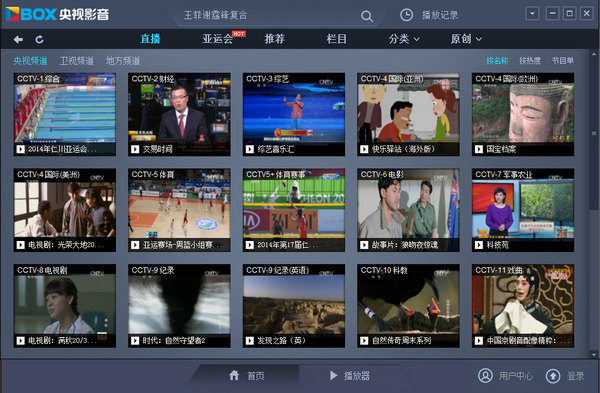Select 卫视频道 channel category
Viewport: 600px width, 393px height.
(77, 61)
